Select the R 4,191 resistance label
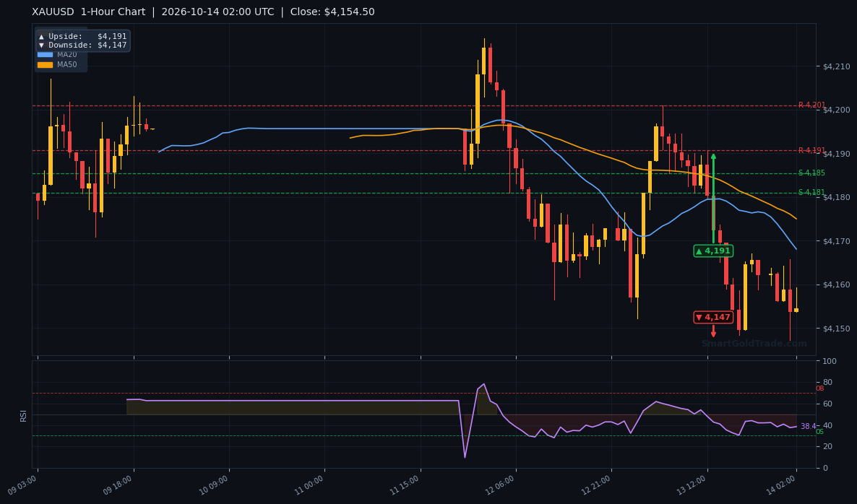Viewport: 857px width, 504px height. (x=811, y=150)
